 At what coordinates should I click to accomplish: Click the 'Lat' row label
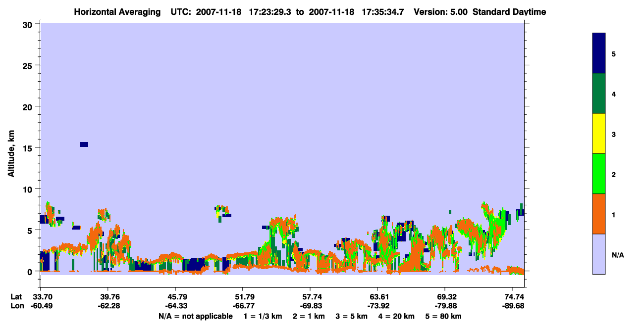point(16,297)
